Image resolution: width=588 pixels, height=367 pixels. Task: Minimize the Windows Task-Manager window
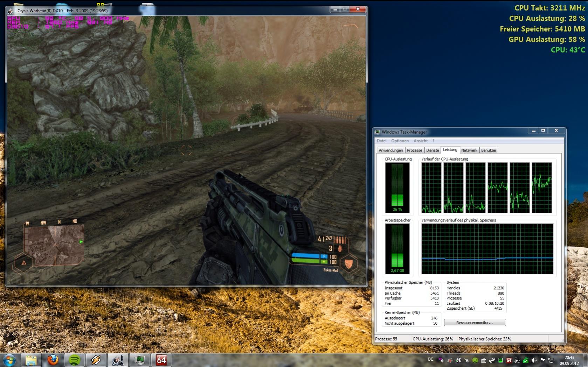tap(533, 131)
